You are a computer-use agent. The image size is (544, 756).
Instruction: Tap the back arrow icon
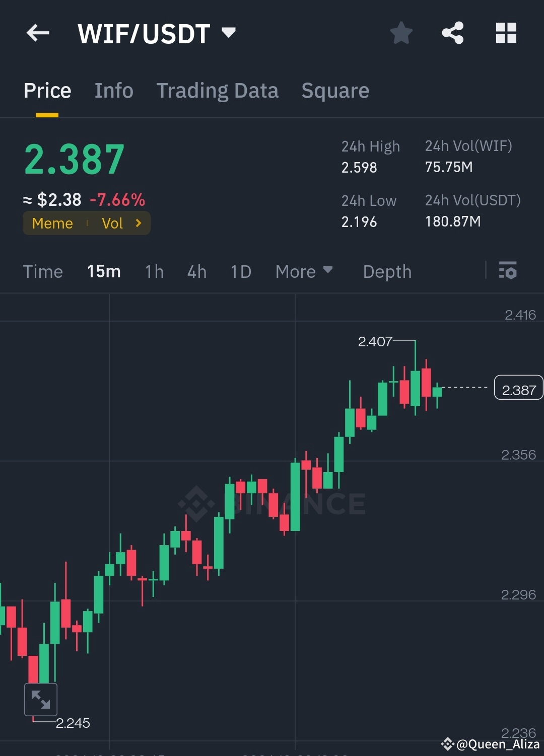click(x=37, y=33)
